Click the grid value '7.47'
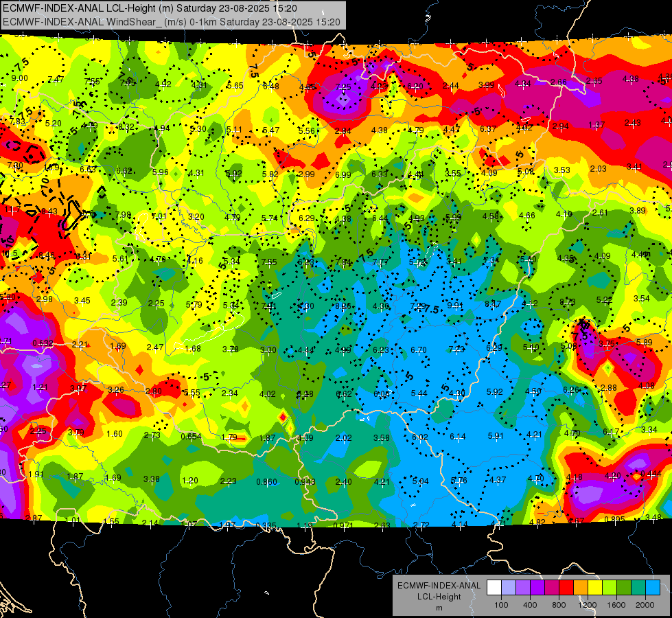The image size is (672, 618). click(x=56, y=80)
